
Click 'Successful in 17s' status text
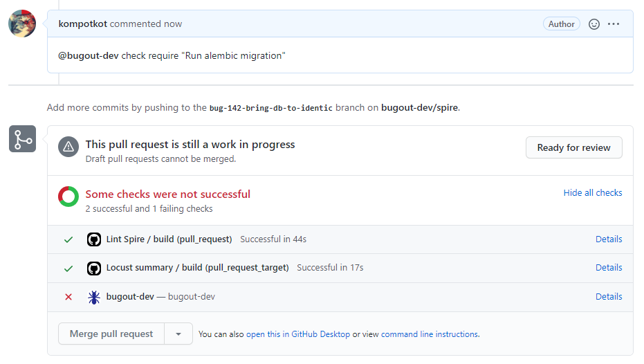pyautogui.click(x=330, y=267)
